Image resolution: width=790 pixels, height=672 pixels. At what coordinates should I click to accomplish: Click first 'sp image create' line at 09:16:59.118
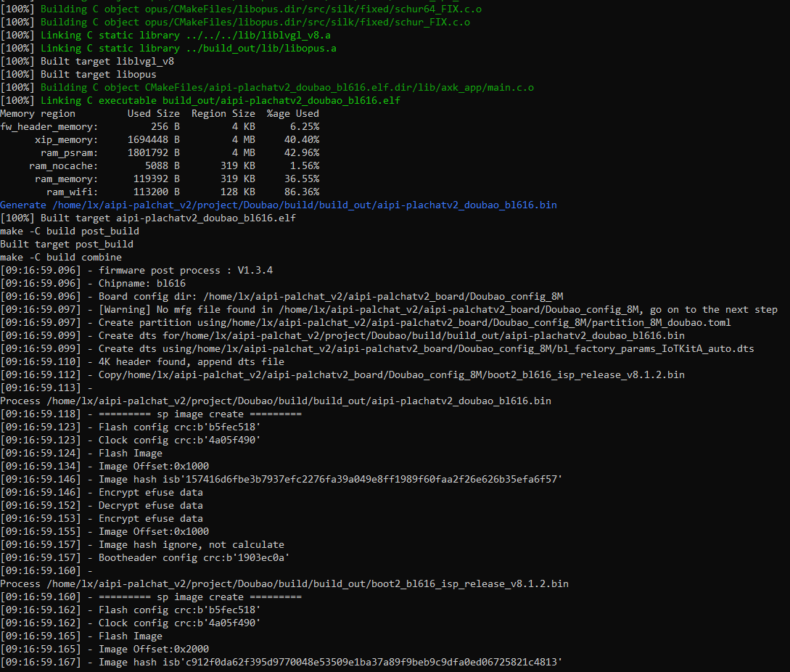coord(151,414)
